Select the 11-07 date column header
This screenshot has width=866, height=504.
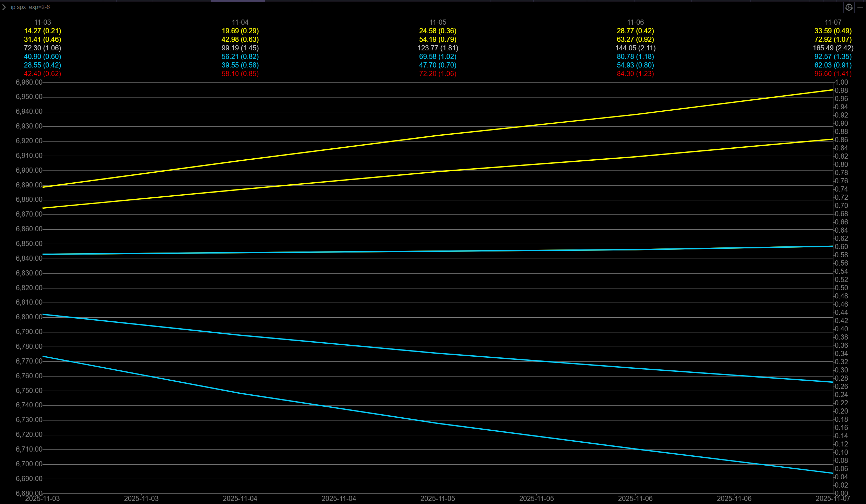click(x=833, y=22)
